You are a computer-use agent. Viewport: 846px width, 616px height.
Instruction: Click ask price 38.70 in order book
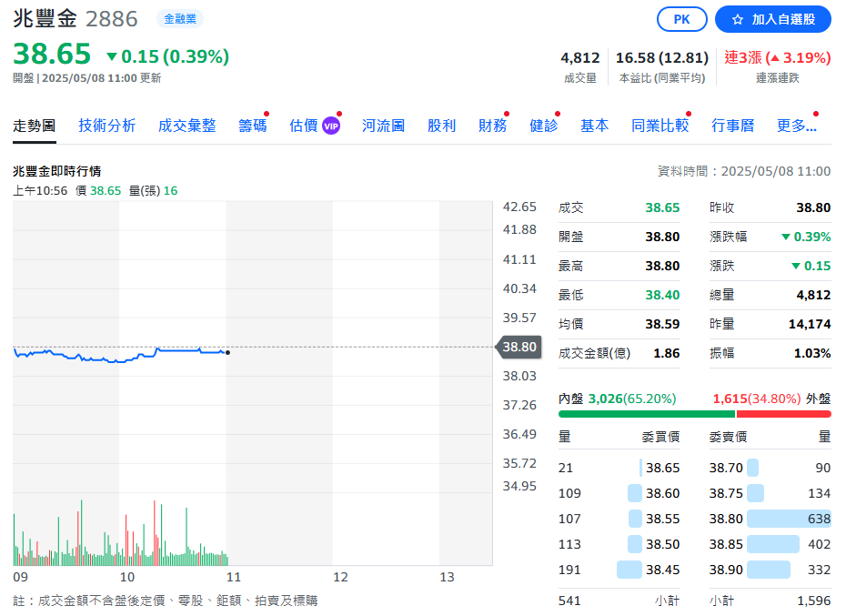(726, 468)
